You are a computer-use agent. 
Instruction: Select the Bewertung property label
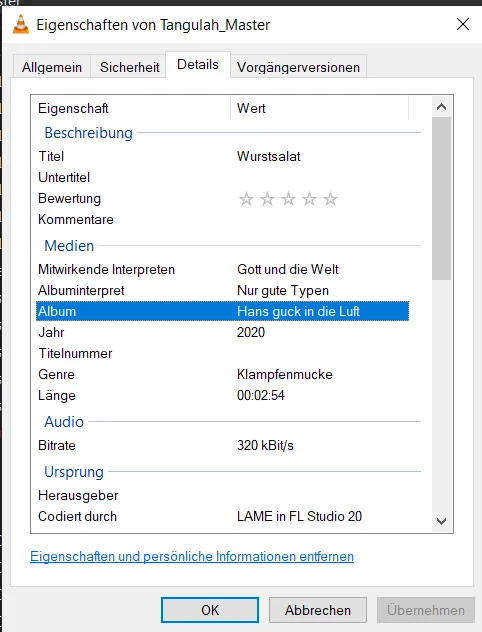69,199
